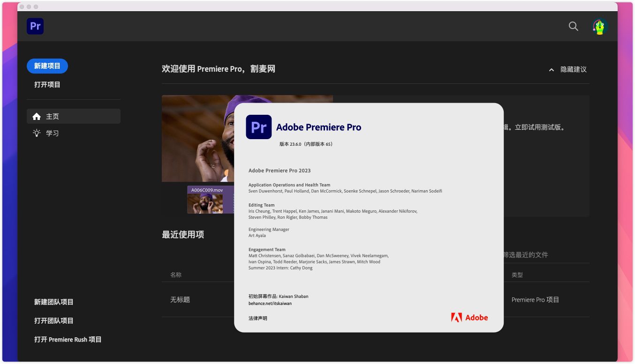Click the home icon in sidebar

(37, 117)
